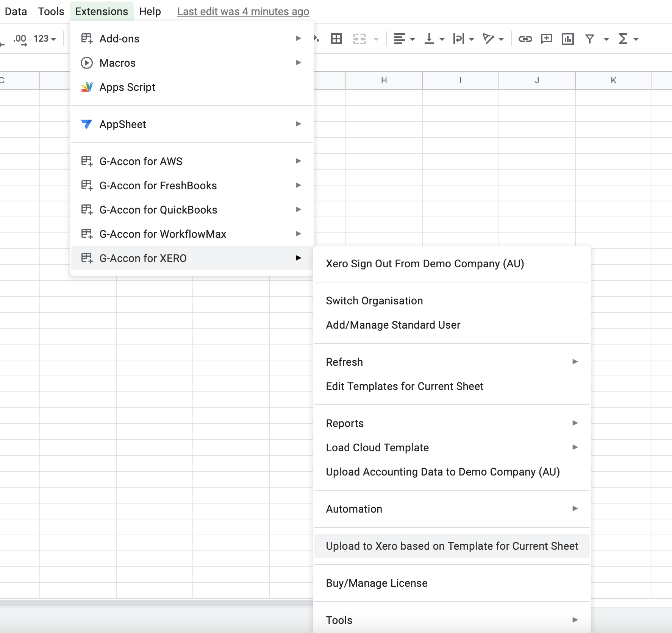Viewport: 672px width, 633px height.
Task: Open the 123 number format dropdown
Action: coord(45,39)
